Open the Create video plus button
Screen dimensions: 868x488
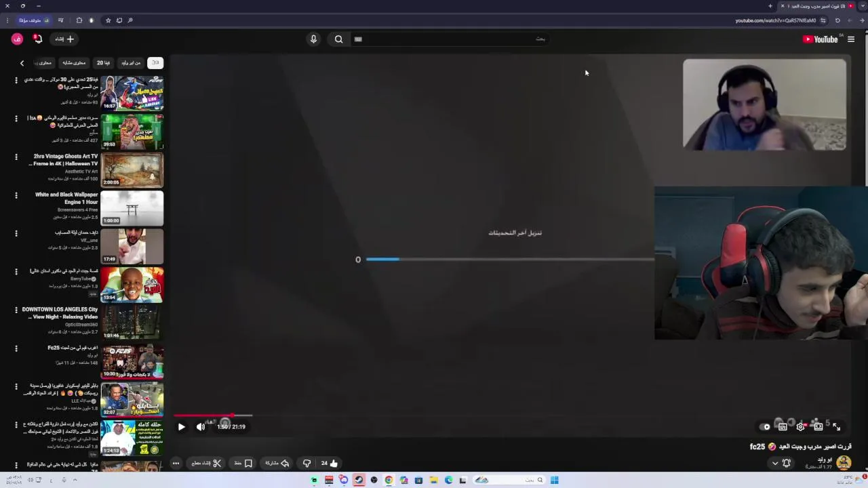(x=64, y=39)
